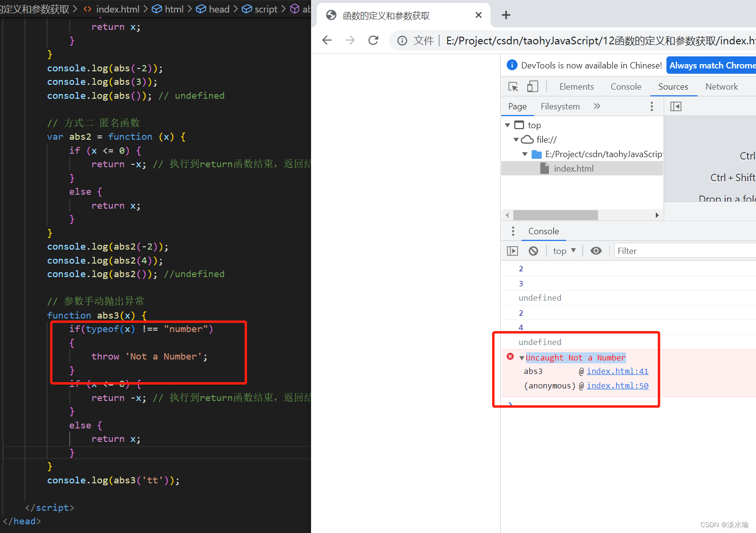Screen dimensions: 756x533
Task: Click the 'var abs2 = function' line
Action: [x=117, y=137]
